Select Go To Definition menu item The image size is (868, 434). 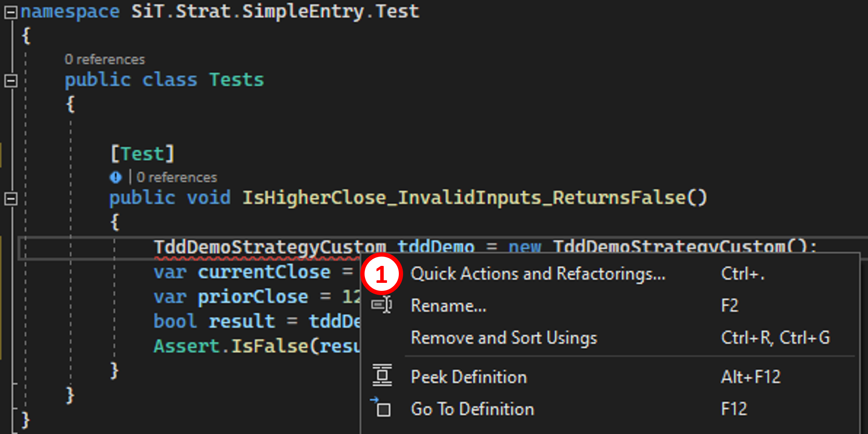[x=472, y=409]
